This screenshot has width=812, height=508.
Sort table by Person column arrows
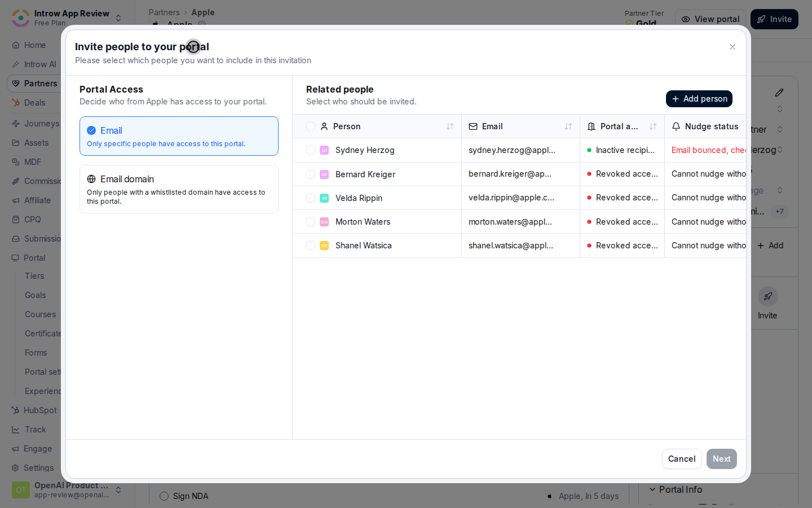(x=450, y=126)
